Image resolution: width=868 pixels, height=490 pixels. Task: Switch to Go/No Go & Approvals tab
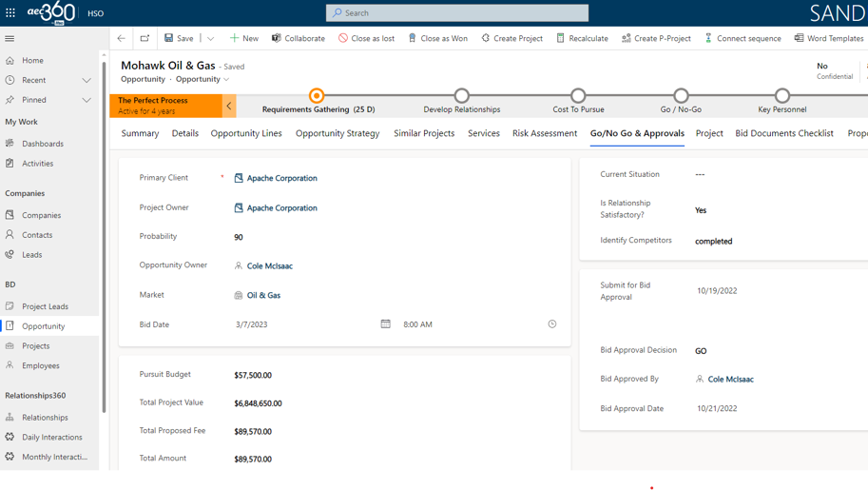[x=637, y=133]
